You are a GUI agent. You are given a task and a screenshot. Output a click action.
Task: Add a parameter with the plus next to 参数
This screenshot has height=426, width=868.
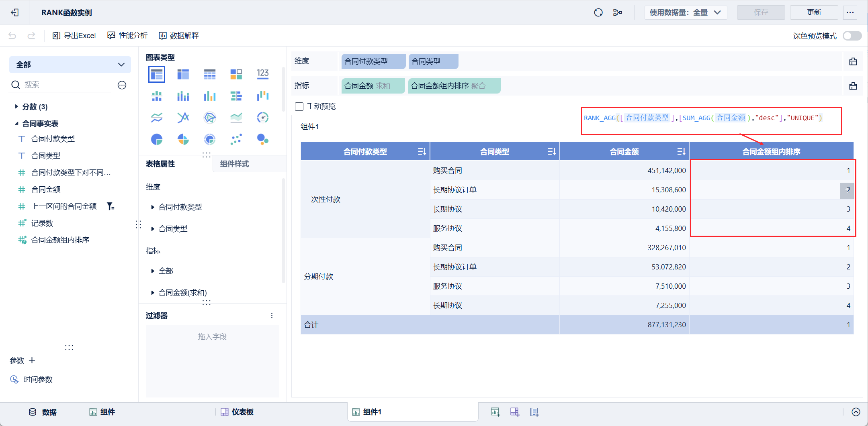pyautogui.click(x=32, y=360)
